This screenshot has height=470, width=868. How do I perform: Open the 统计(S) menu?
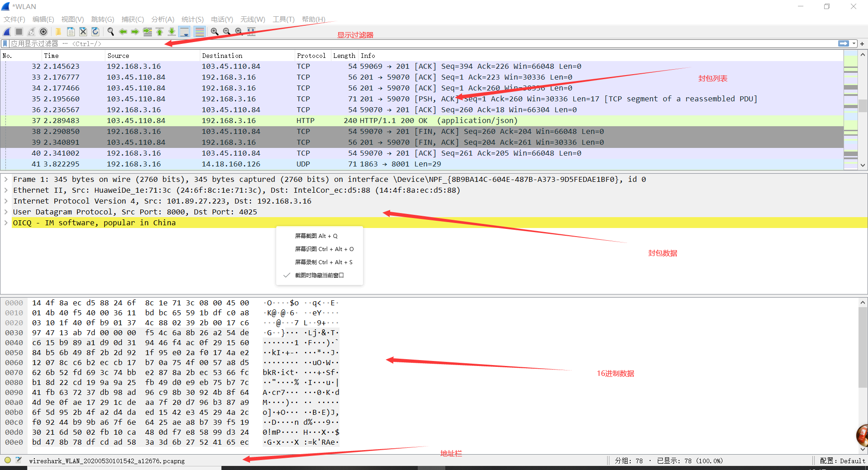[193, 19]
